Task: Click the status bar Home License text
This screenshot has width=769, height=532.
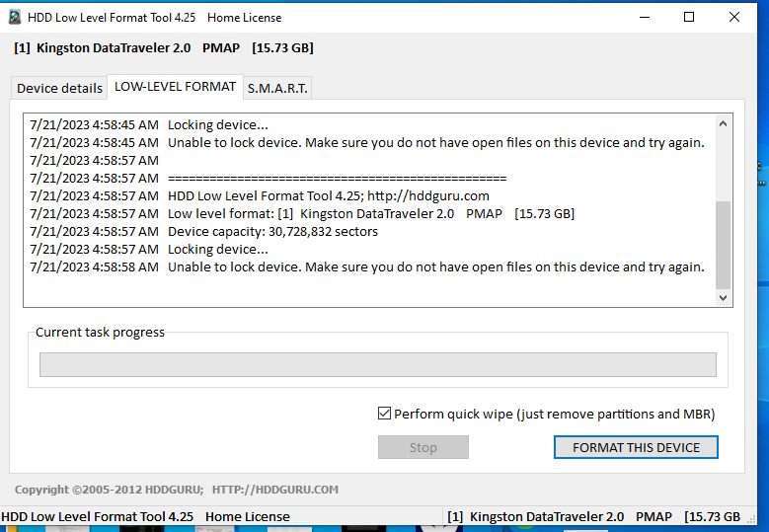Action: click(x=247, y=517)
